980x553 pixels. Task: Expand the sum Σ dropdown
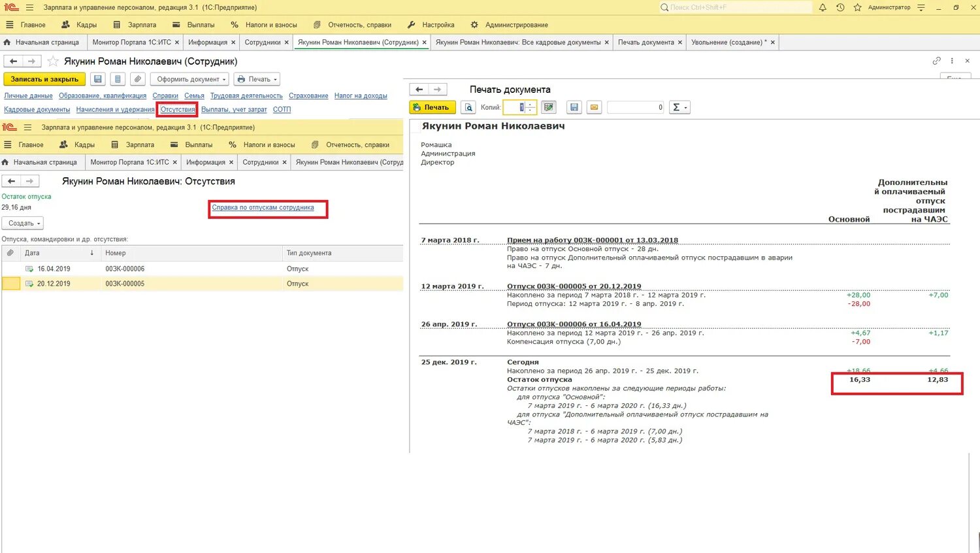tap(679, 107)
